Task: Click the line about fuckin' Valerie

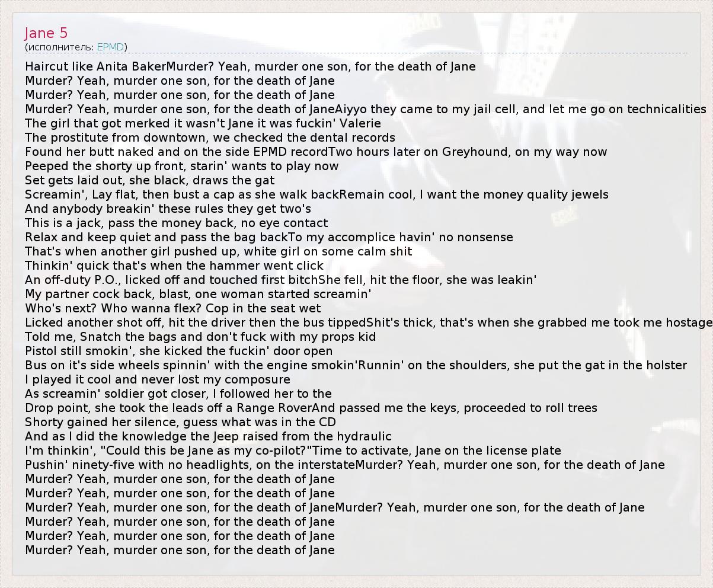Action: [x=203, y=123]
